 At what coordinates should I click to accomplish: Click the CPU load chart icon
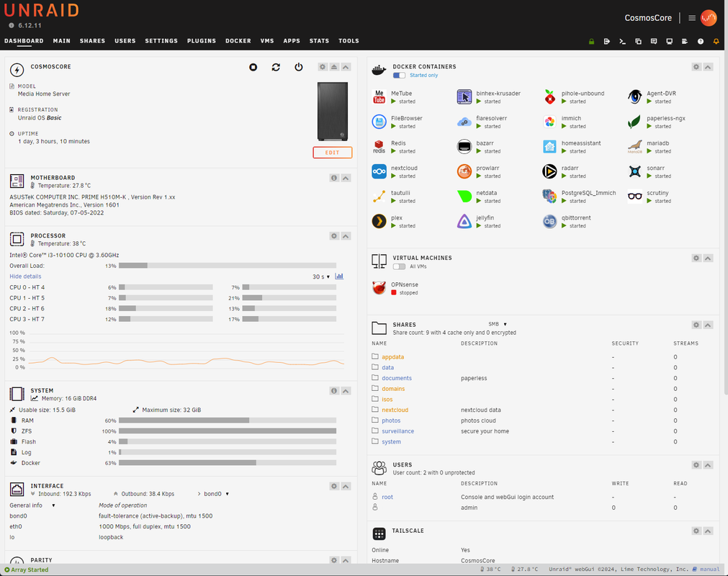pos(339,276)
